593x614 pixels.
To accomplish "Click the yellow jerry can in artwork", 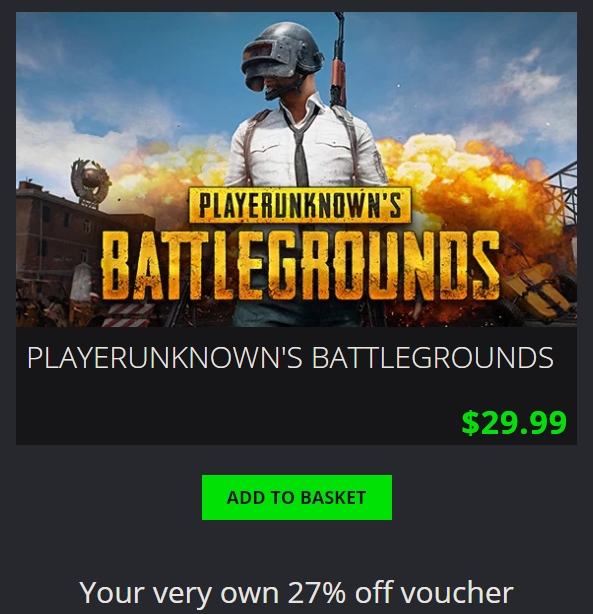I will [537, 289].
